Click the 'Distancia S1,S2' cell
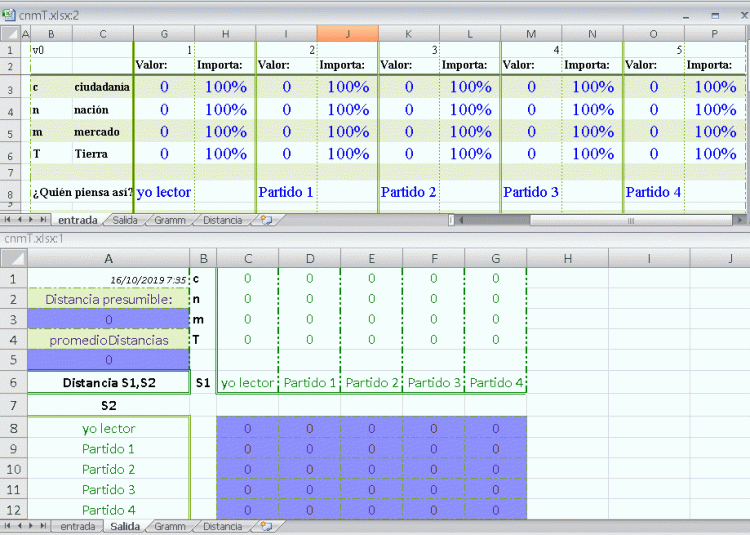This screenshot has height=535, width=750. (108, 382)
